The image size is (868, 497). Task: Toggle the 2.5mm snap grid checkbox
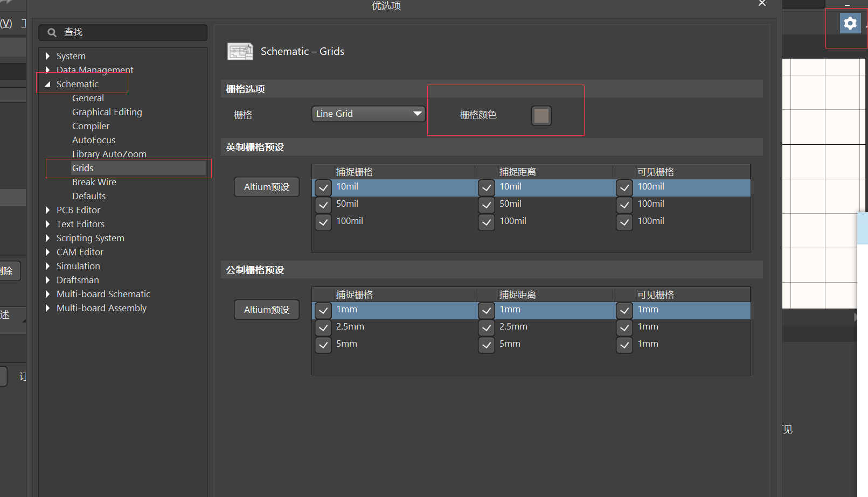tap(323, 328)
